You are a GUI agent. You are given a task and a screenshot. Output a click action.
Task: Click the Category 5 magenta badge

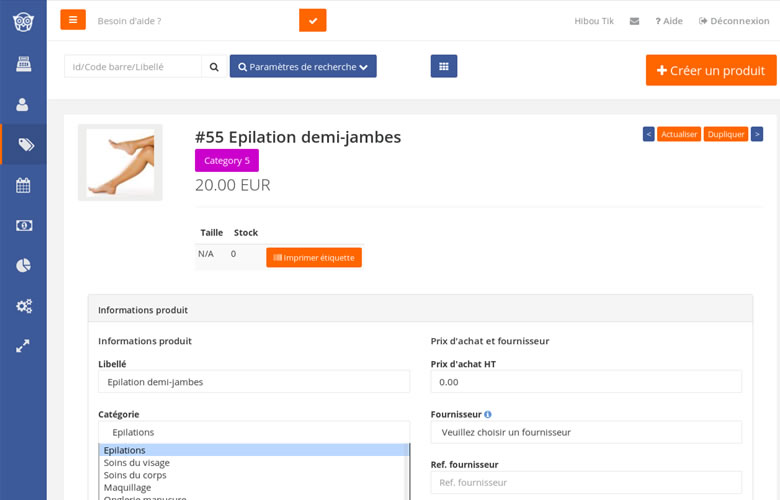pyautogui.click(x=227, y=160)
